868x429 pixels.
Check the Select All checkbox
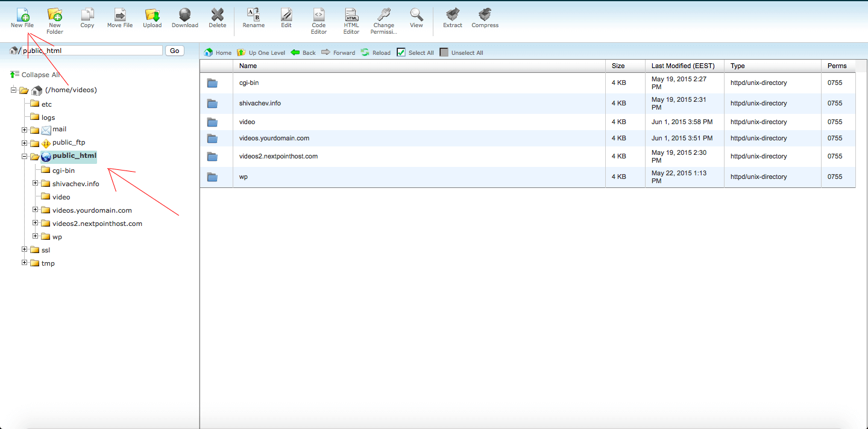pyautogui.click(x=401, y=52)
